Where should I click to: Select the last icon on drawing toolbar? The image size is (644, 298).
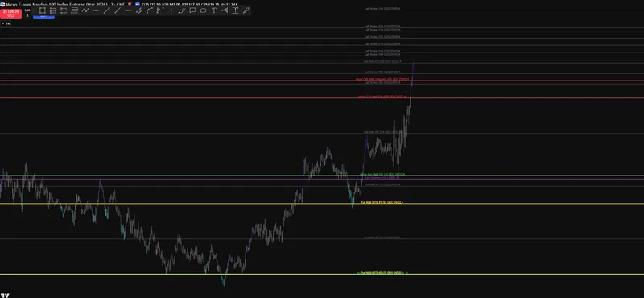point(246,10)
